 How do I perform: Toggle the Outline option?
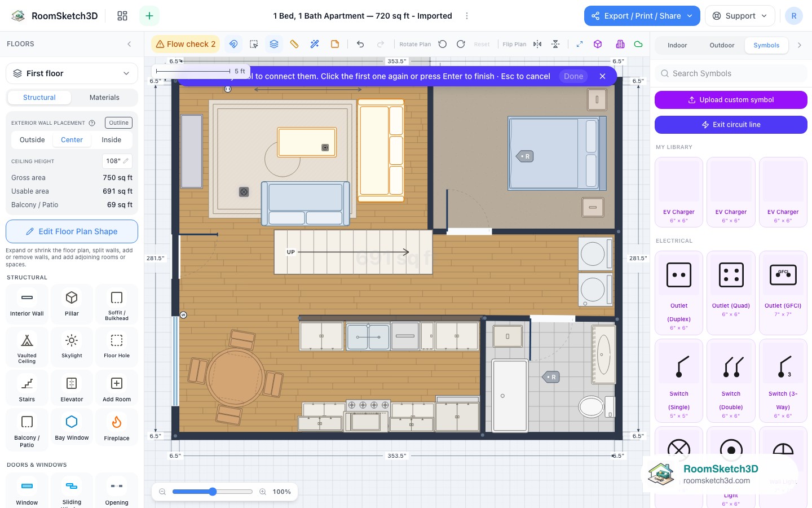point(118,123)
